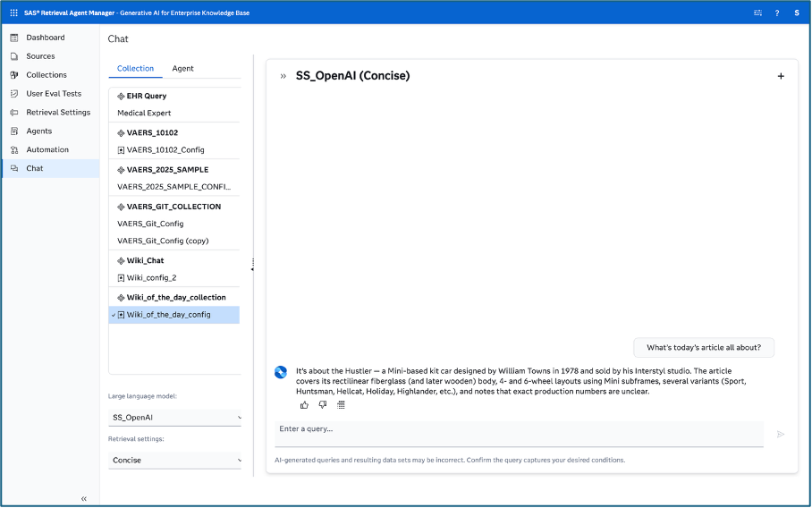Click in the Enter a query field
The width and height of the screenshot is (812, 508).
point(519,434)
